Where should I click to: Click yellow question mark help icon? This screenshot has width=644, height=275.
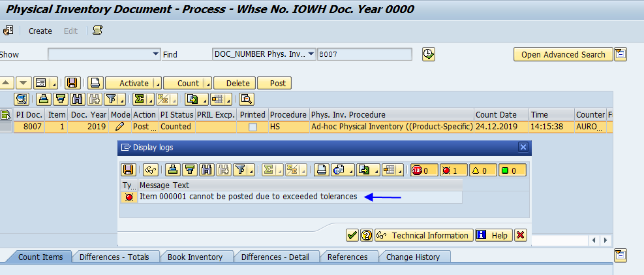366,235
